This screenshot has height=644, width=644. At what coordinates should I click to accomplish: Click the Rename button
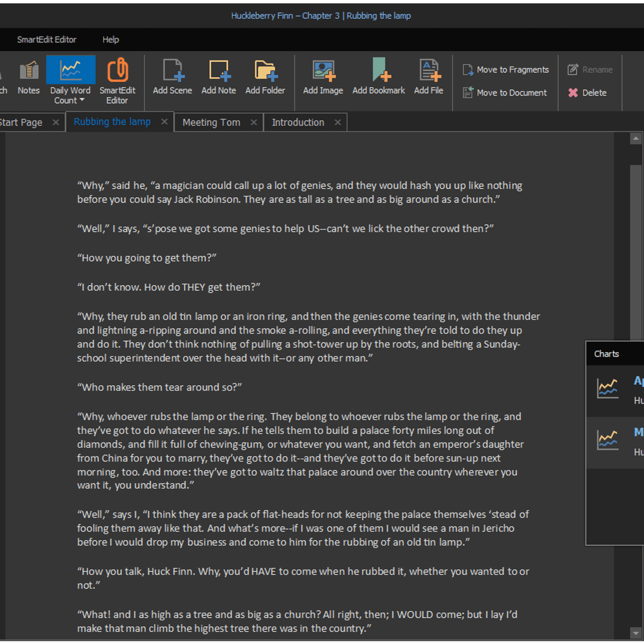click(590, 70)
